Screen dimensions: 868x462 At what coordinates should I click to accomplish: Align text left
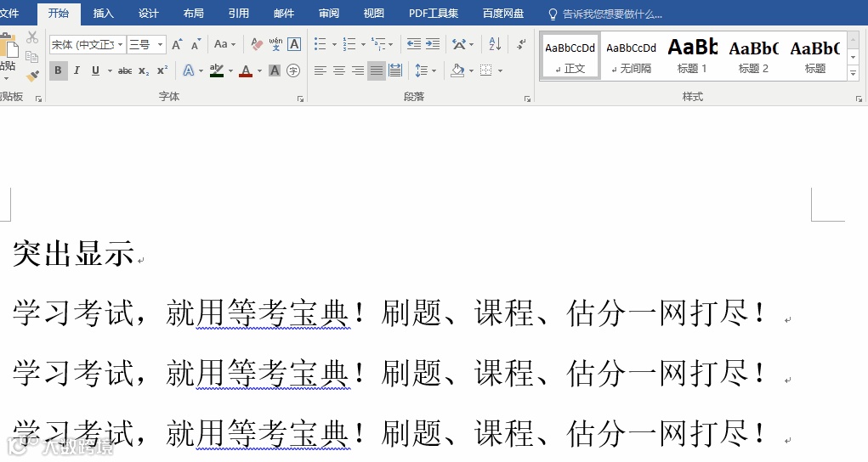[320, 70]
